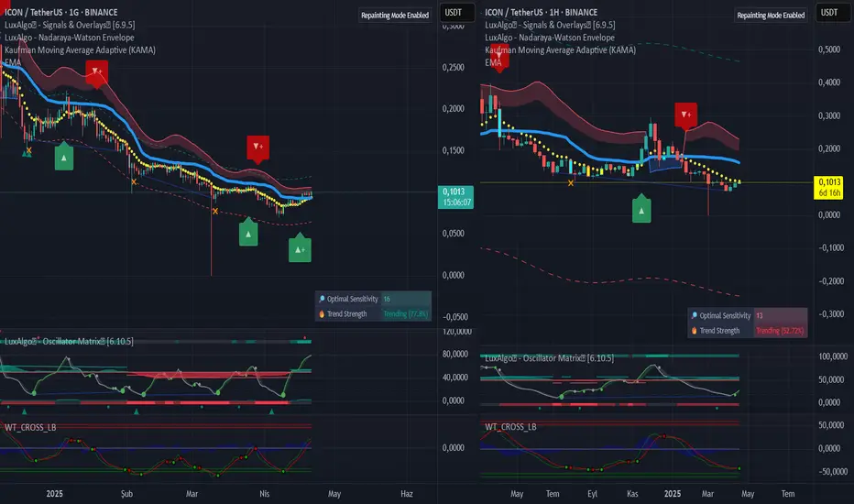Click the Haz label on the 1G time axis

pyautogui.click(x=406, y=494)
